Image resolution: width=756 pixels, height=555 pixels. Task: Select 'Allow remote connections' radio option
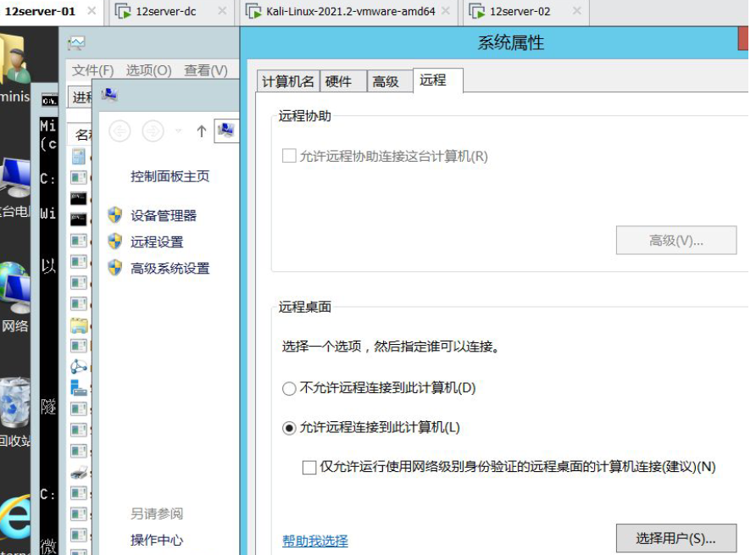click(289, 428)
